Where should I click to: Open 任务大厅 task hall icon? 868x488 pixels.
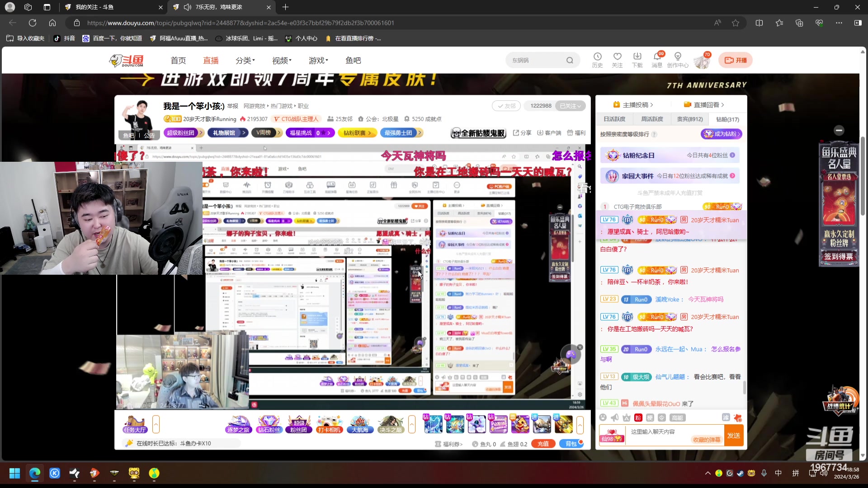point(135,424)
